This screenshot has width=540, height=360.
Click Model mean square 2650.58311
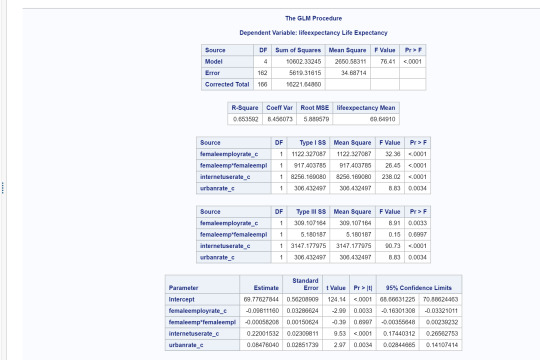350,61
